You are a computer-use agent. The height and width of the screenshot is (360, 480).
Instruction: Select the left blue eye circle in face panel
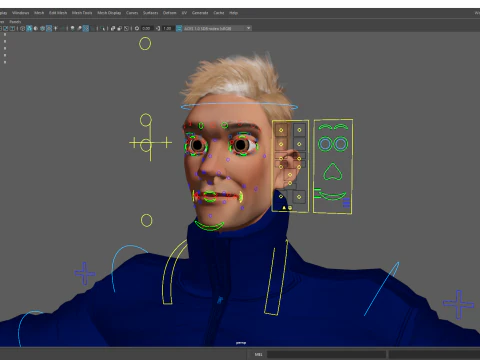point(325,144)
